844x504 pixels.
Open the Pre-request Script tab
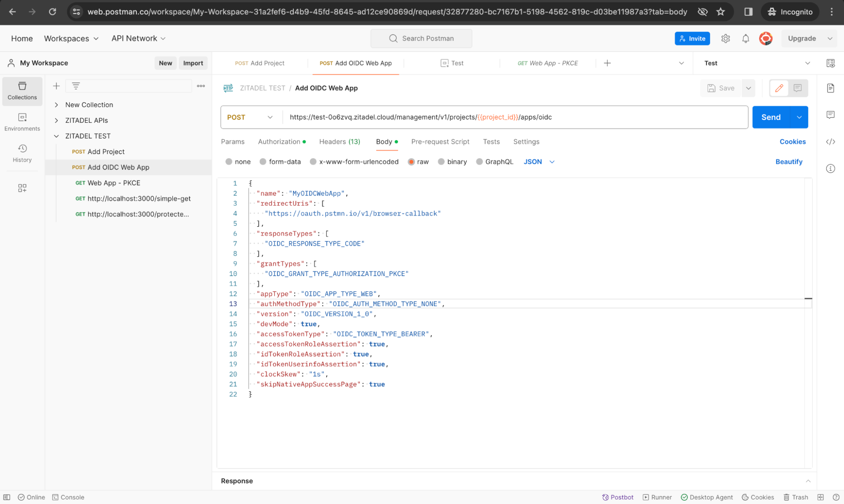coord(440,142)
